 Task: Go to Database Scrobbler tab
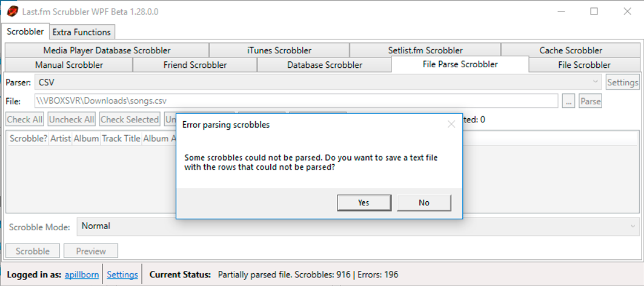pyautogui.click(x=325, y=65)
